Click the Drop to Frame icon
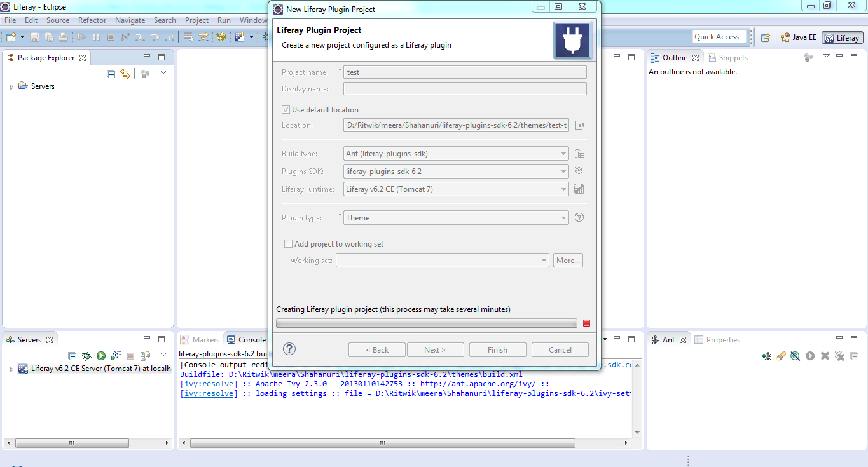The height and width of the screenshot is (467, 868). [189, 37]
